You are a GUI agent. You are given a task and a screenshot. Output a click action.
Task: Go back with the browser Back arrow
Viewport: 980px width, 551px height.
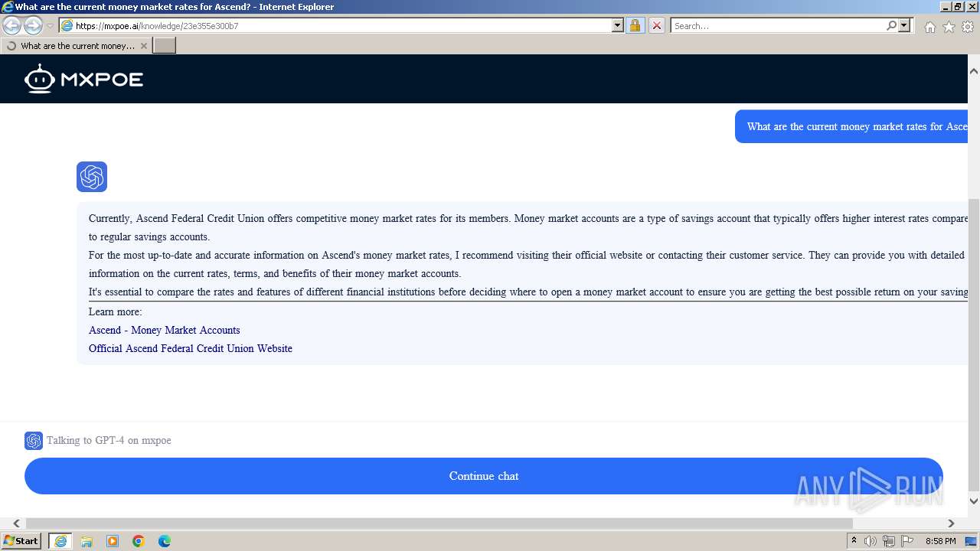point(12,25)
